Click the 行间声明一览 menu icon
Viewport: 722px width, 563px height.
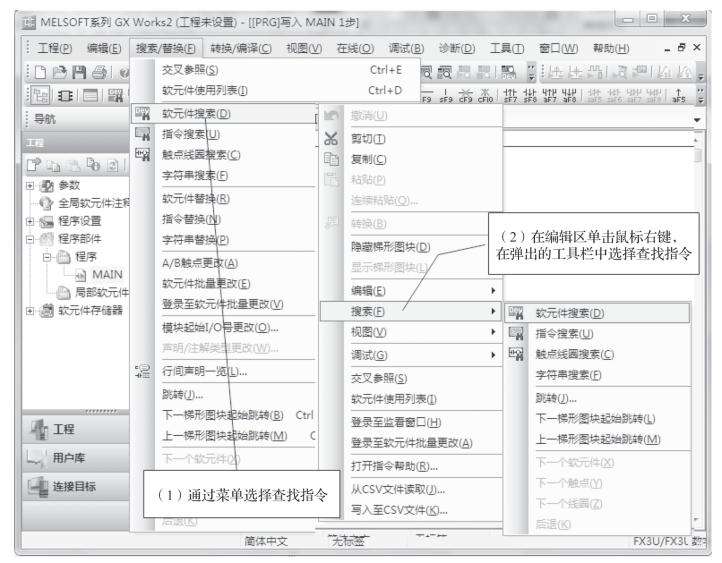pyautogui.click(x=143, y=371)
